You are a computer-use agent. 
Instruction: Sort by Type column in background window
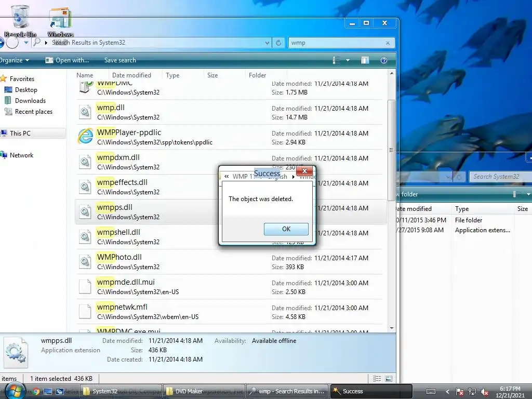point(462,209)
